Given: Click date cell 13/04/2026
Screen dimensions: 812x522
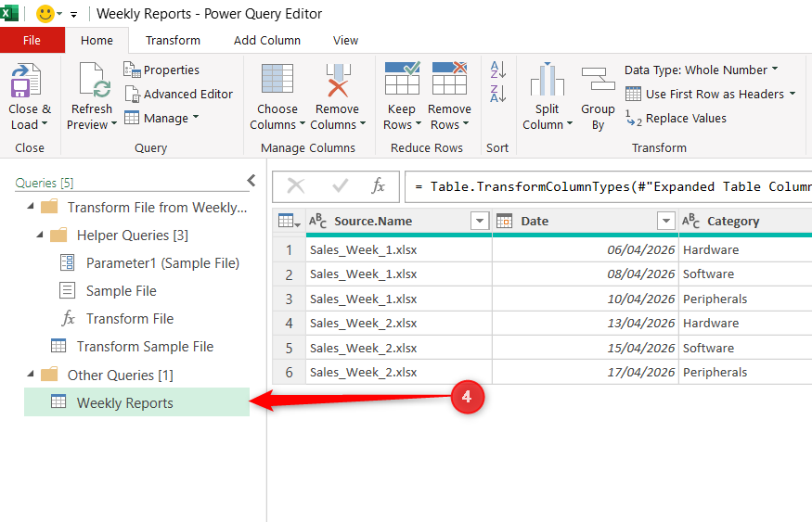Looking at the screenshot, I should click(586, 324).
